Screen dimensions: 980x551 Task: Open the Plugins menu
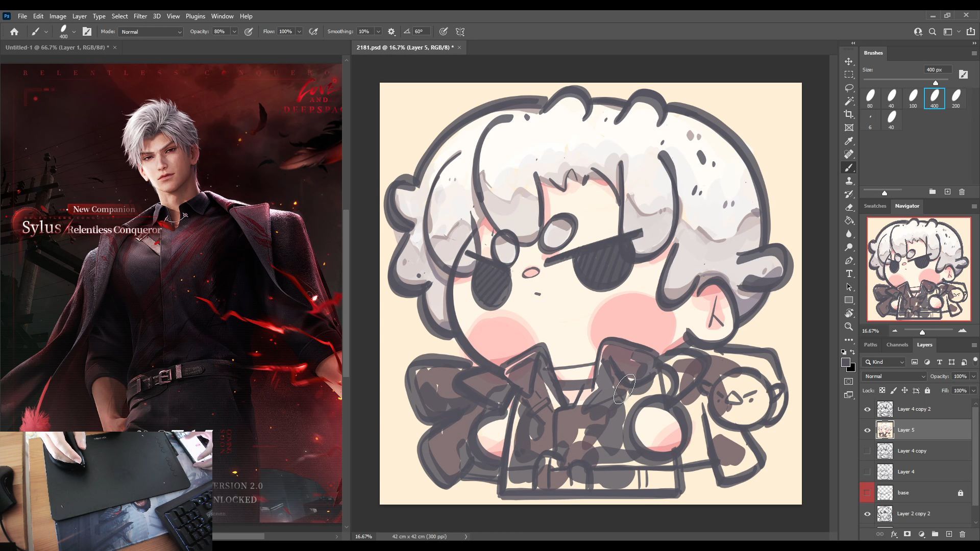[195, 16]
